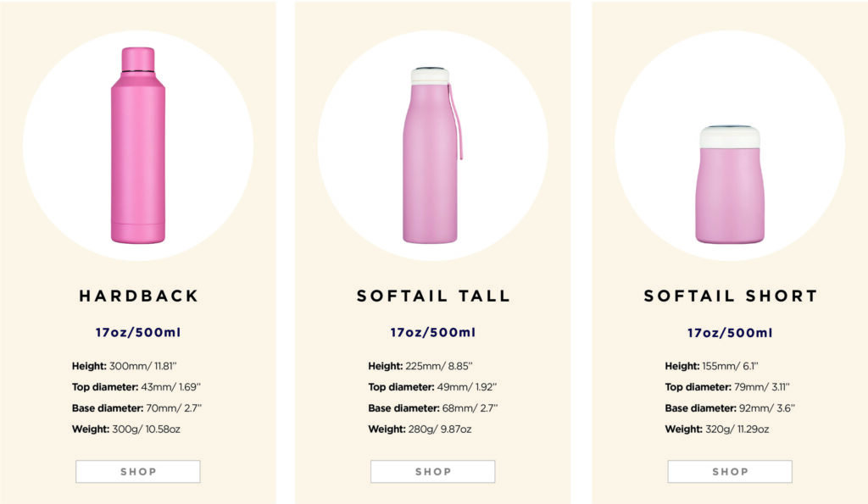Viewport: 868px width, 504px height.
Task: Select the SOFTAIL SHORT product name
Action: (730, 296)
